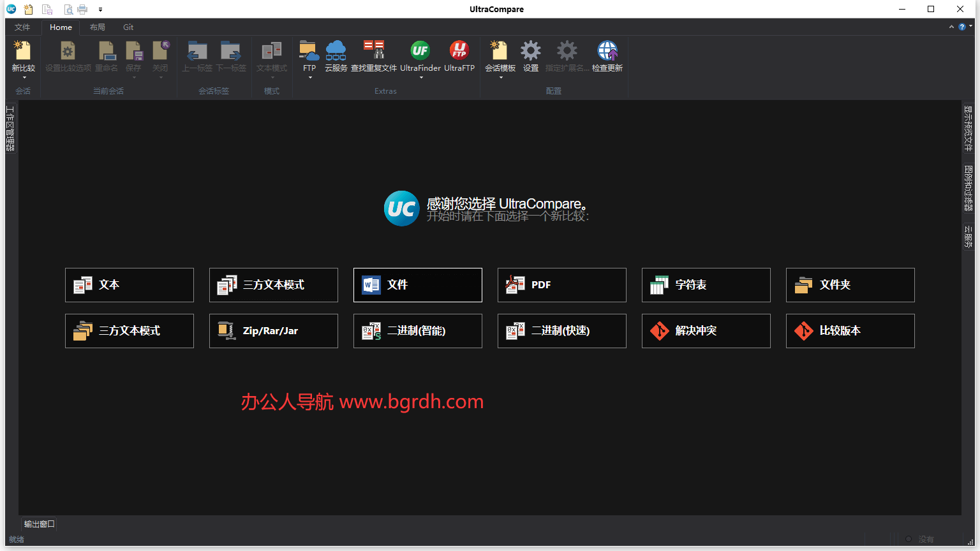Start a 字符表 comparison
The height and width of the screenshot is (551, 980).
click(x=706, y=285)
